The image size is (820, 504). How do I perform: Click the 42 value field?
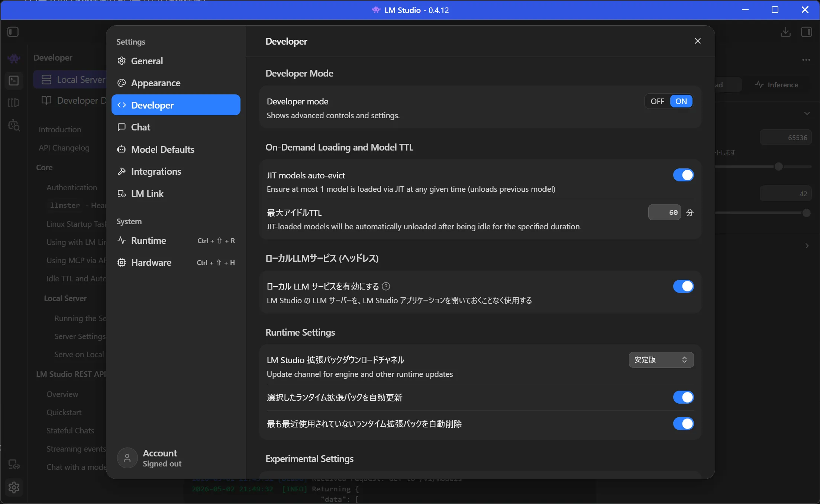click(x=785, y=194)
